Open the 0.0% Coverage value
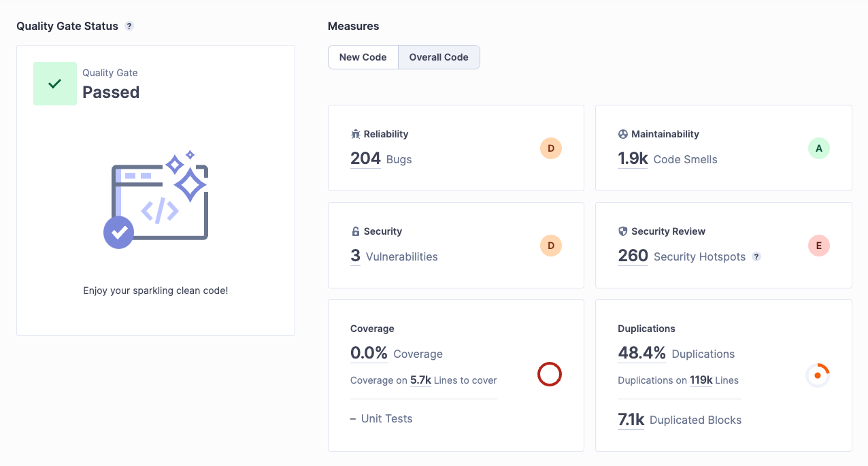This screenshot has height=466, width=868. [x=369, y=353]
